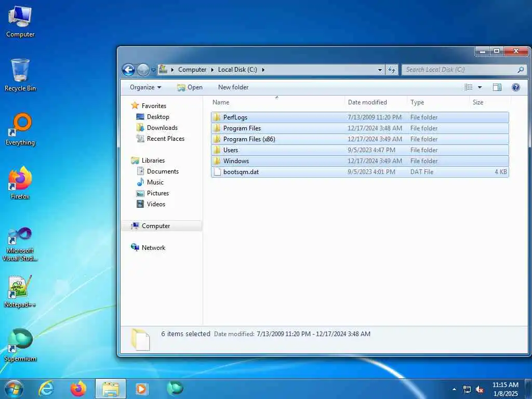This screenshot has height=399, width=532.
Task: Open the Windows Start button
Action: [14, 389]
